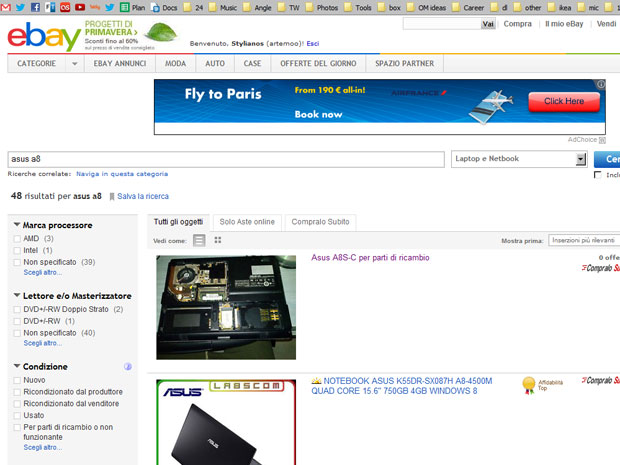Click the Air France Click Here button

pyautogui.click(x=564, y=102)
